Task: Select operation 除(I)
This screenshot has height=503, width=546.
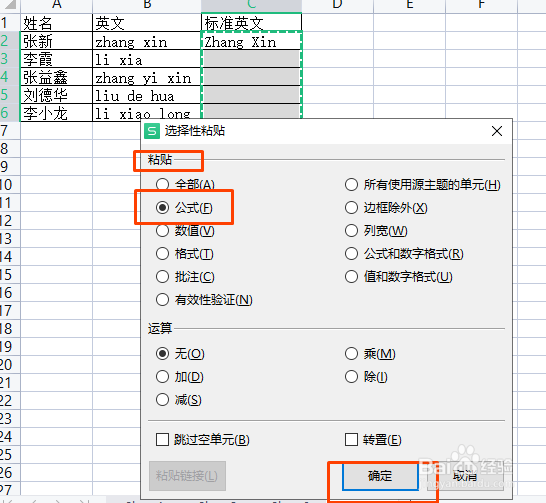Action: (366, 377)
